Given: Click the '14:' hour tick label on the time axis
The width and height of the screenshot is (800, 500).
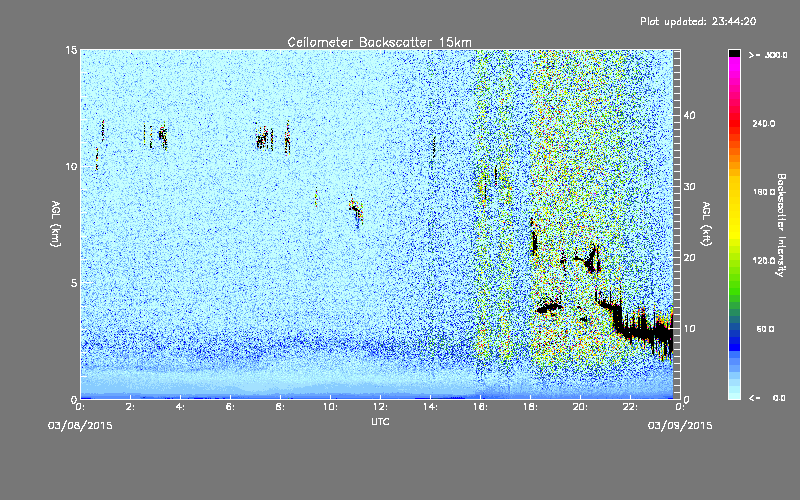Looking at the screenshot, I should coord(431,407).
